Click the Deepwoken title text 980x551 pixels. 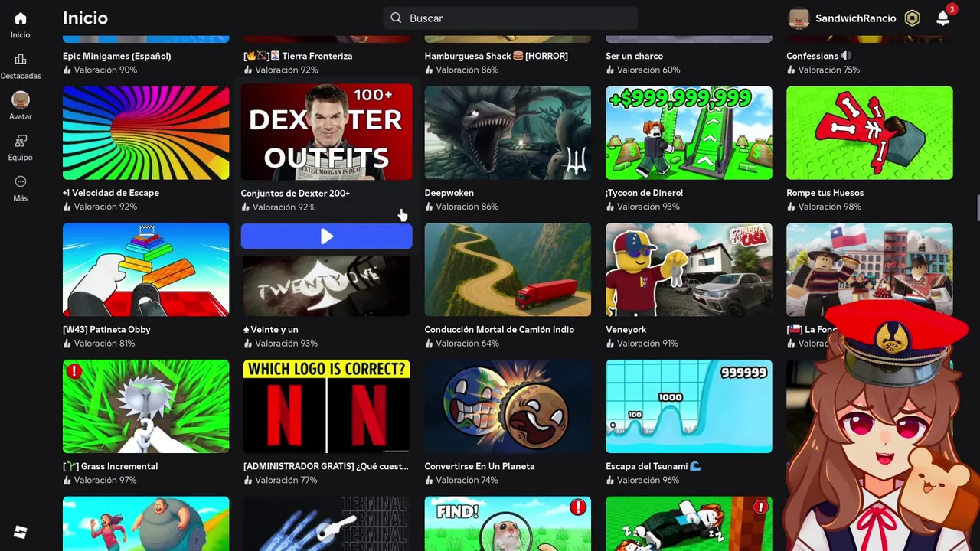[x=449, y=193]
